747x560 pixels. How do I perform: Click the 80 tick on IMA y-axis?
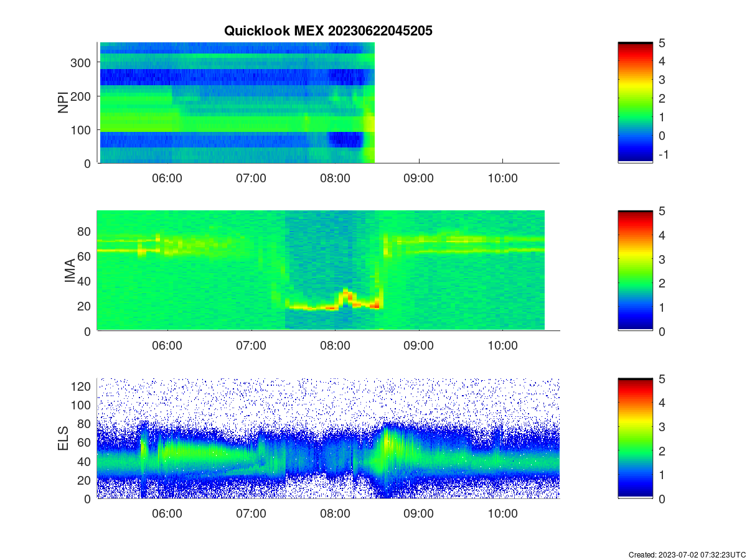tap(85, 231)
